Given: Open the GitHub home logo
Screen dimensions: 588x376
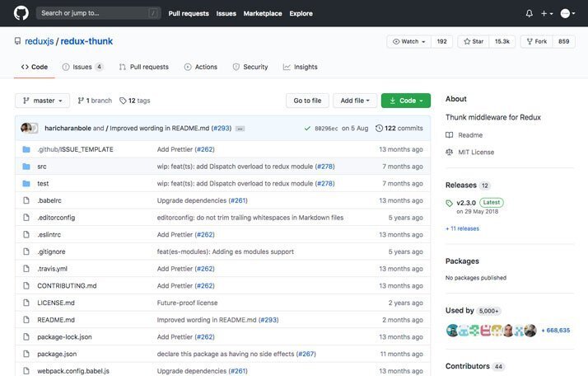Looking at the screenshot, I should [x=21, y=13].
